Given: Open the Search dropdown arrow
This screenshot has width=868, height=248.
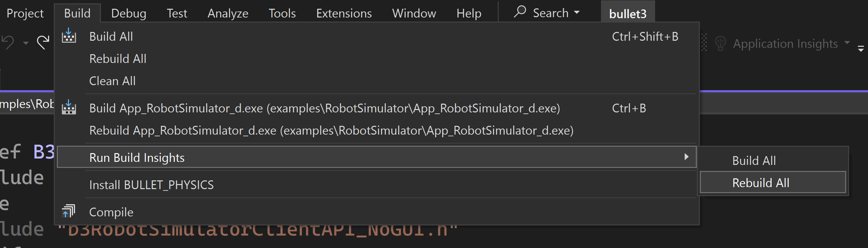Looking at the screenshot, I should tap(577, 13).
